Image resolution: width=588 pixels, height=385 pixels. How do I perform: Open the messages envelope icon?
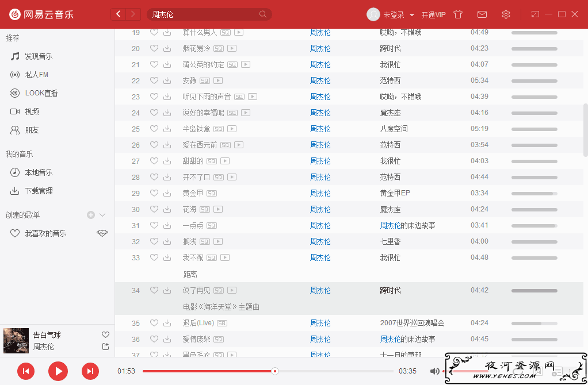point(482,14)
